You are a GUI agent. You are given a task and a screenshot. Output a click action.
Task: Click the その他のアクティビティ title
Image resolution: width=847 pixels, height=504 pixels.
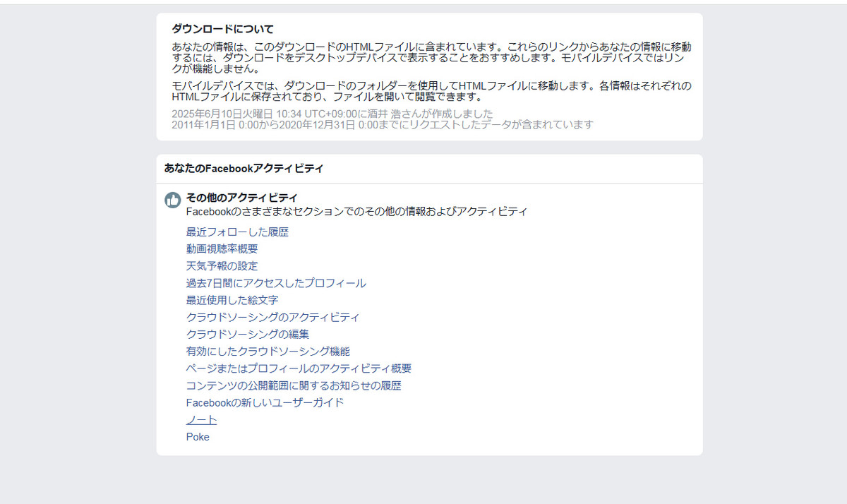click(x=242, y=197)
